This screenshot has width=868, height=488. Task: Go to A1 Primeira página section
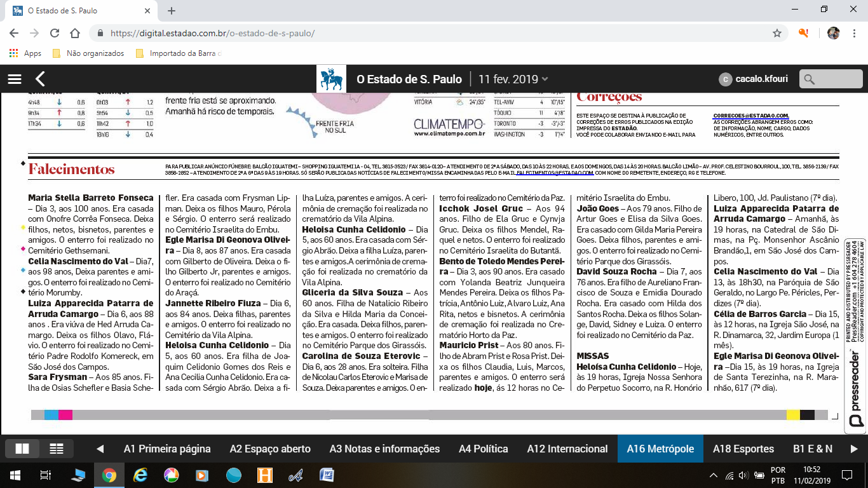167,449
